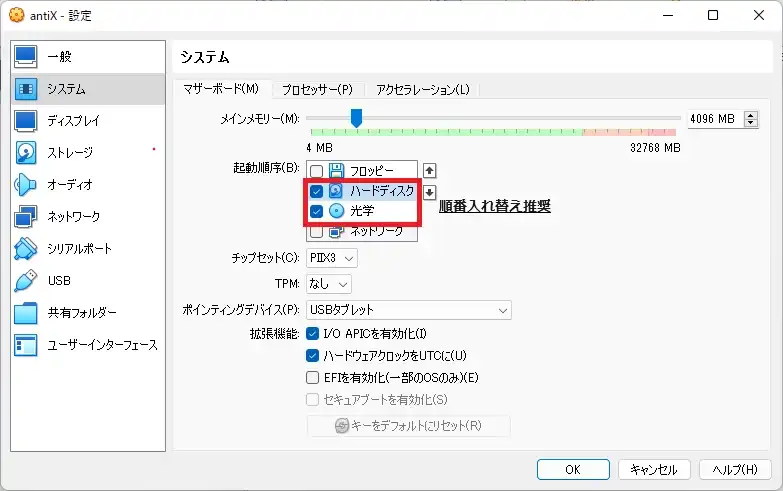This screenshot has width=783, height=491.
Task: Open ストレージ (Storage) settings icon
Action: click(26, 153)
